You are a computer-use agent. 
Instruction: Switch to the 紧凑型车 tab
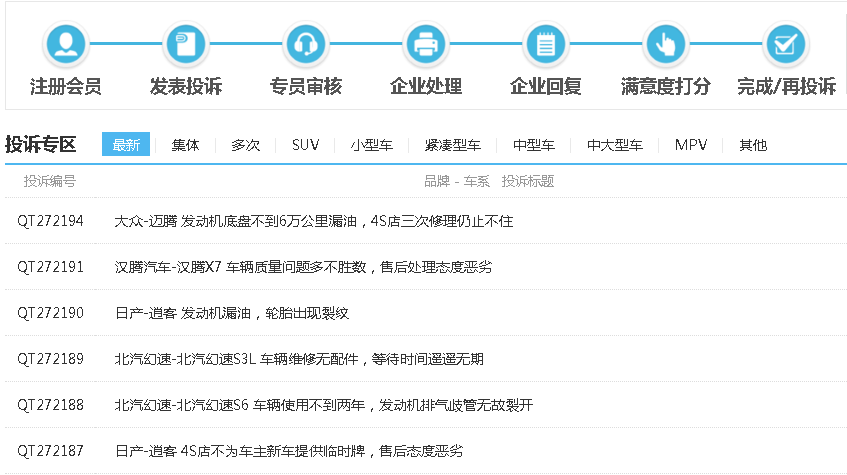pos(452,145)
